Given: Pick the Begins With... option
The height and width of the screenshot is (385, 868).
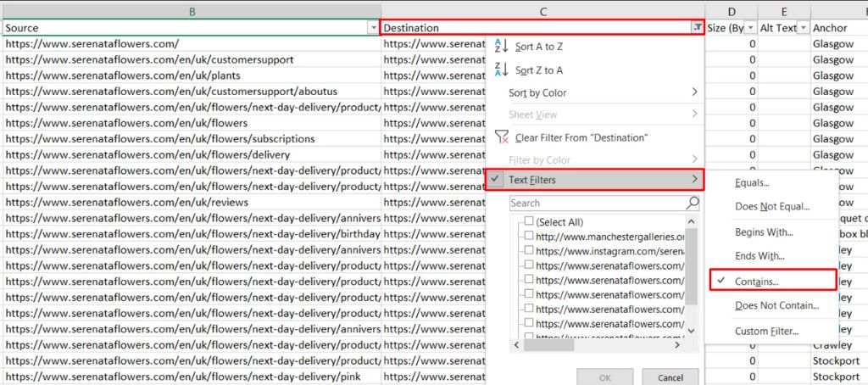Looking at the screenshot, I should 764,232.
